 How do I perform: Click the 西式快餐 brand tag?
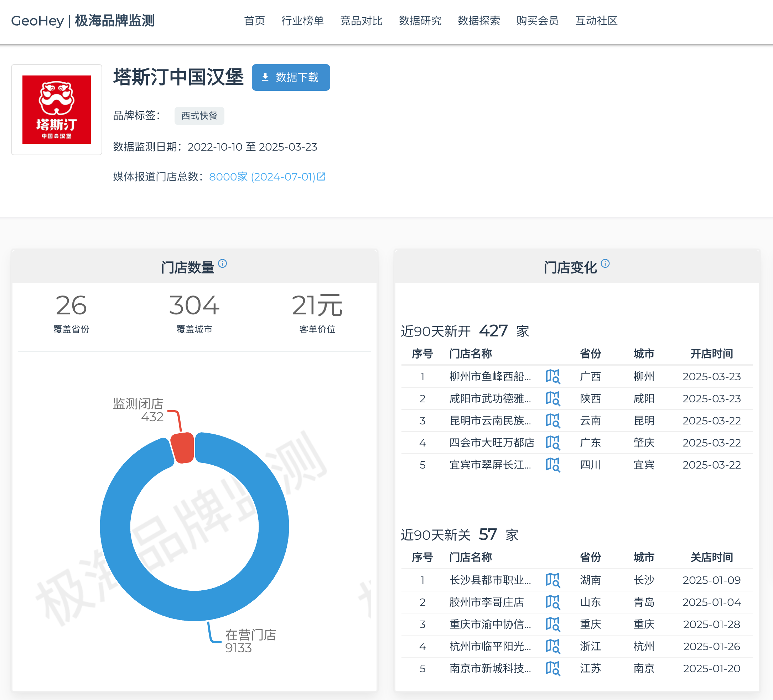(199, 116)
